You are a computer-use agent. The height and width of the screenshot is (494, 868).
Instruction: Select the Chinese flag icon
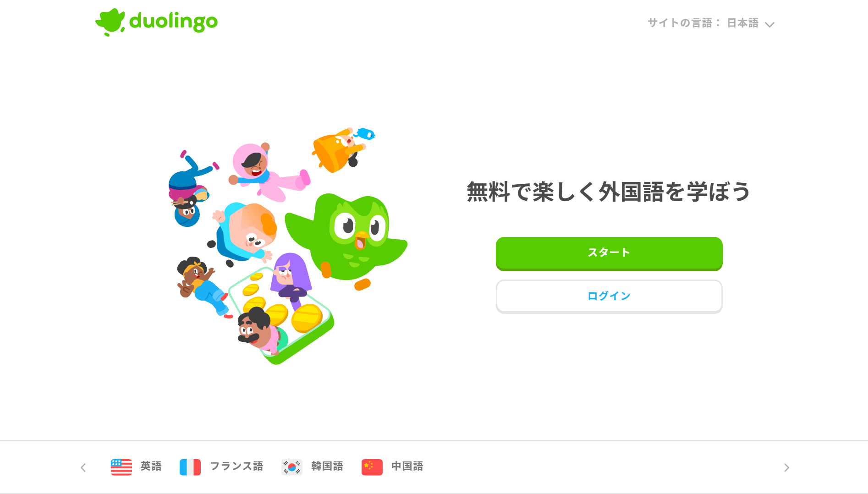pyautogui.click(x=372, y=467)
